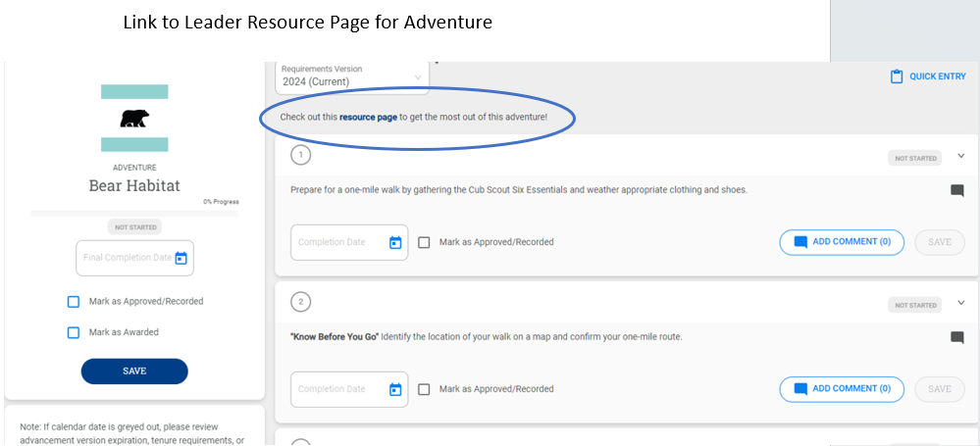Click ADD COMMENT (0) for requirement 2
This screenshot has height=446, width=980.
click(x=842, y=389)
